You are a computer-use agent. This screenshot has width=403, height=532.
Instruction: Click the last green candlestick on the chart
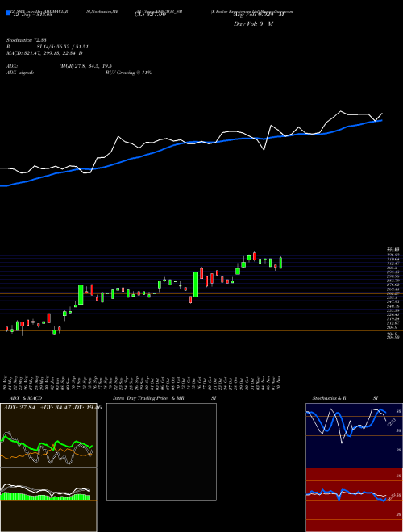[280, 263]
